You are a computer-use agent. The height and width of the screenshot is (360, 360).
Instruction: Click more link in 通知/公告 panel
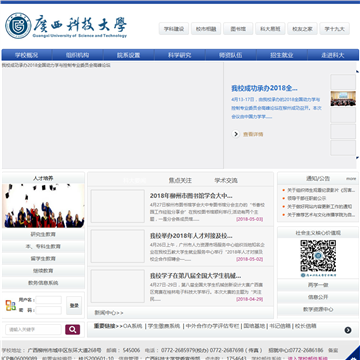351,179
